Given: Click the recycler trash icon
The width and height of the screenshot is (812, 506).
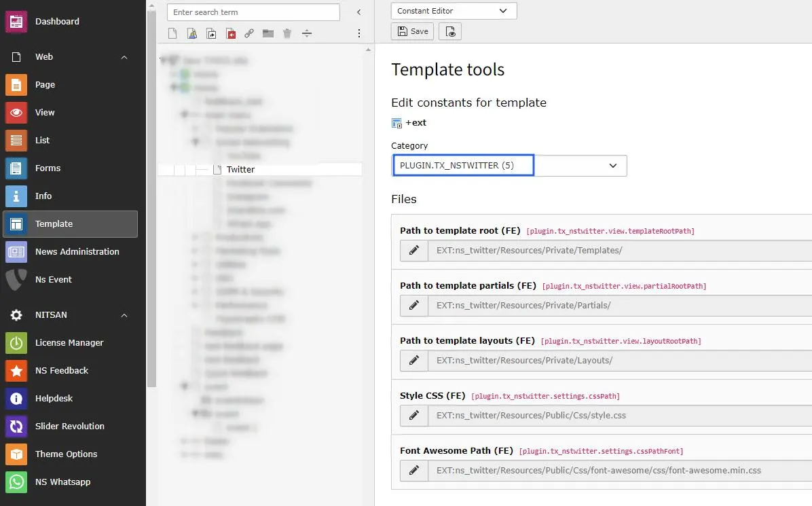Looking at the screenshot, I should (287, 34).
